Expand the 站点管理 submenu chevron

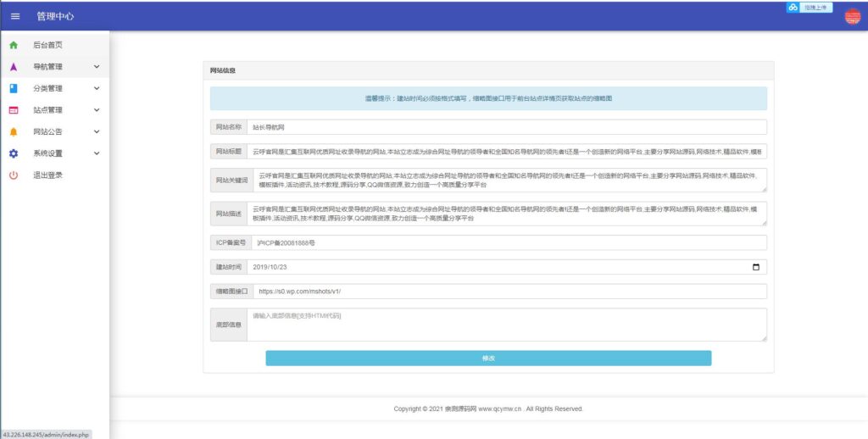coord(97,110)
